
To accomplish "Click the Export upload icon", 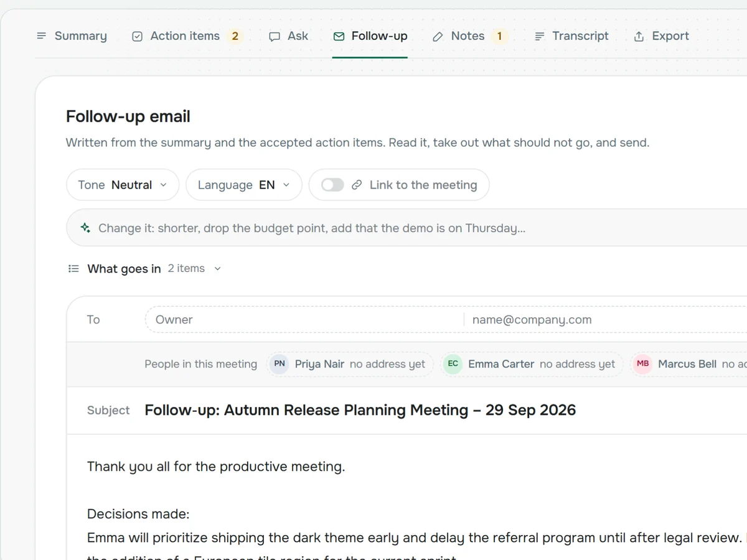I will (x=639, y=36).
